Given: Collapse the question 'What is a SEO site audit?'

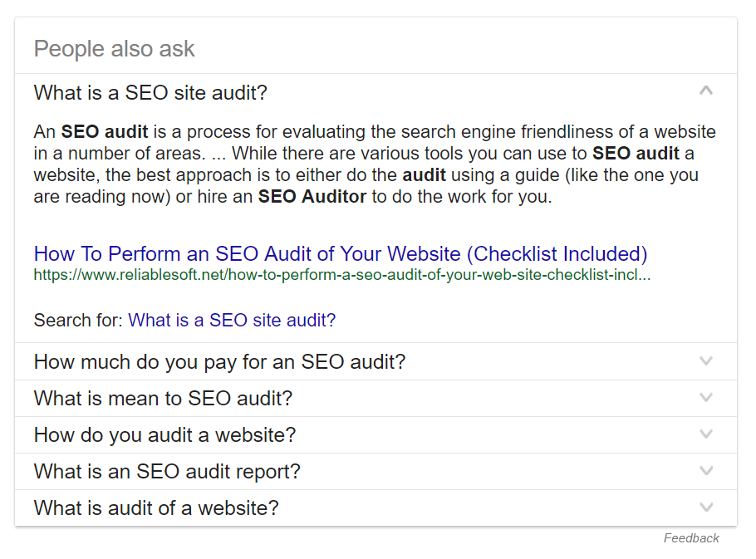Looking at the screenshot, I should (150, 92).
